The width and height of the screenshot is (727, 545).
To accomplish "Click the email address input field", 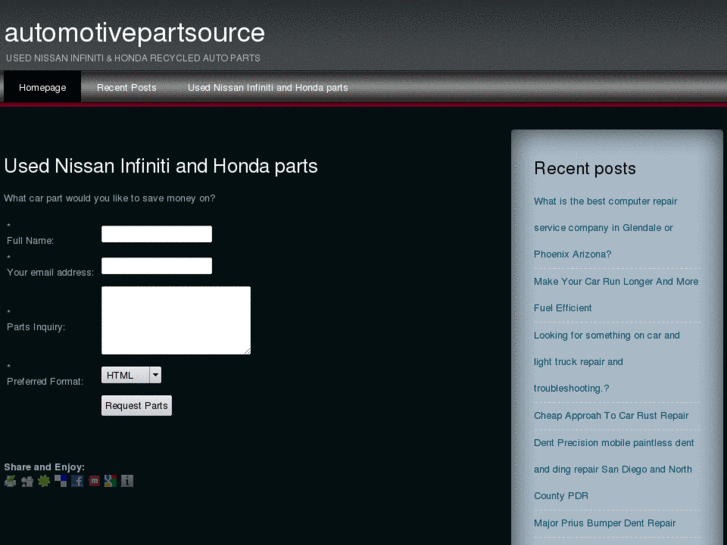I will pyautogui.click(x=157, y=266).
